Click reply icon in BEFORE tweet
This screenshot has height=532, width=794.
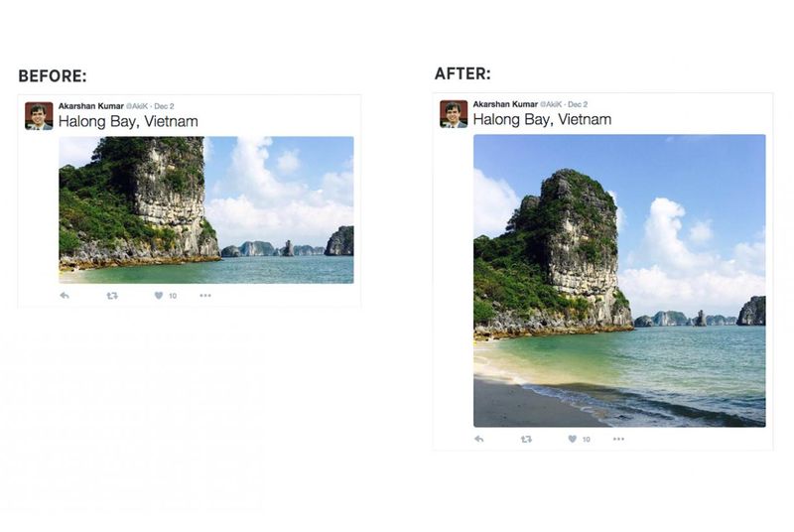pos(65,296)
